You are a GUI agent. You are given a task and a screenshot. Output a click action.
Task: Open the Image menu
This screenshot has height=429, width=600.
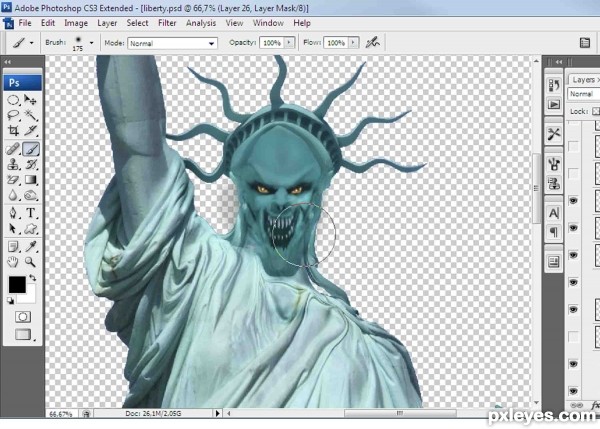tap(76, 23)
